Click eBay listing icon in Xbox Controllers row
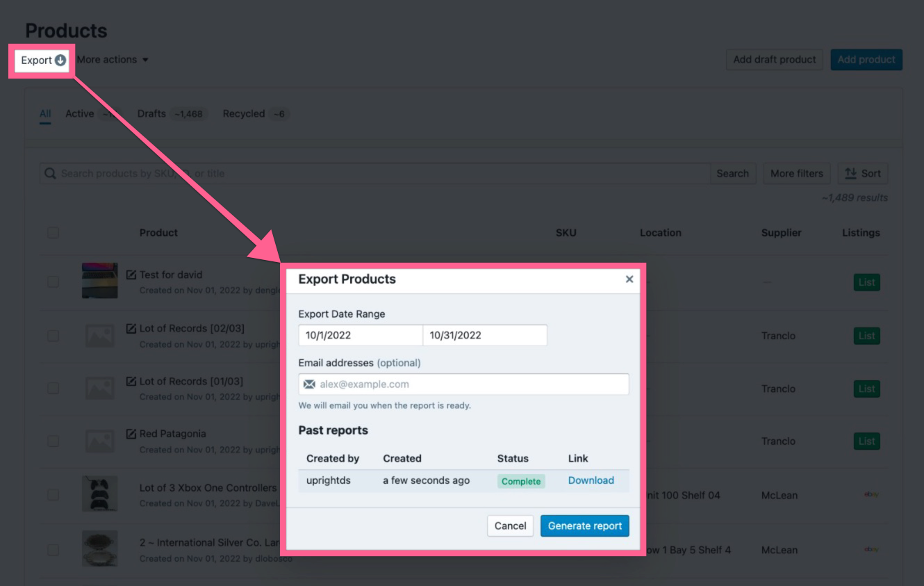 point(871,494)
